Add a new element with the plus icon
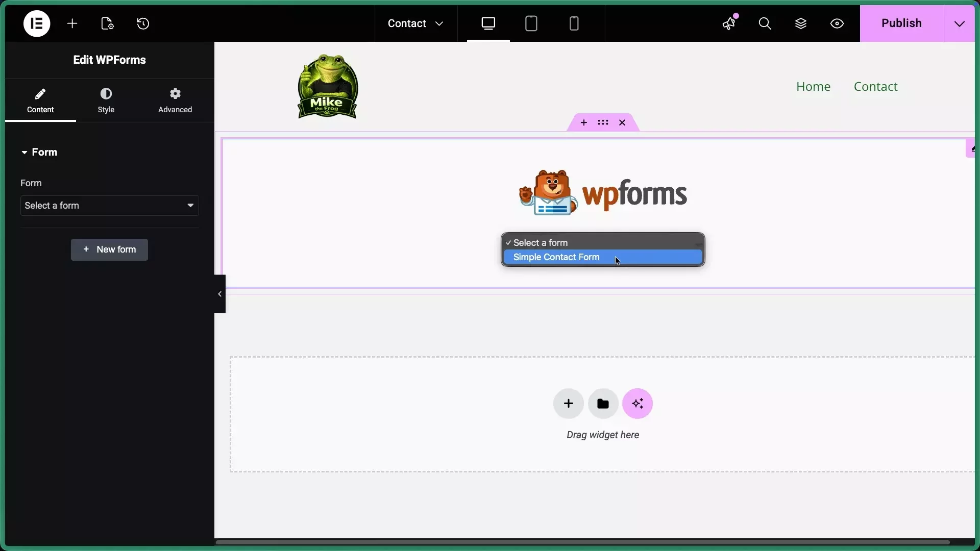 [72, 23]
